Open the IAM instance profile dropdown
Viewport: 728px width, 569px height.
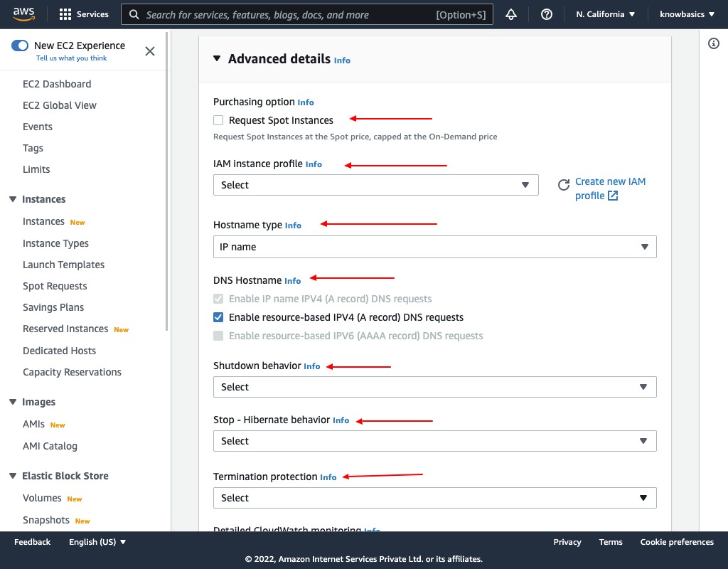(x=375, y=185)
